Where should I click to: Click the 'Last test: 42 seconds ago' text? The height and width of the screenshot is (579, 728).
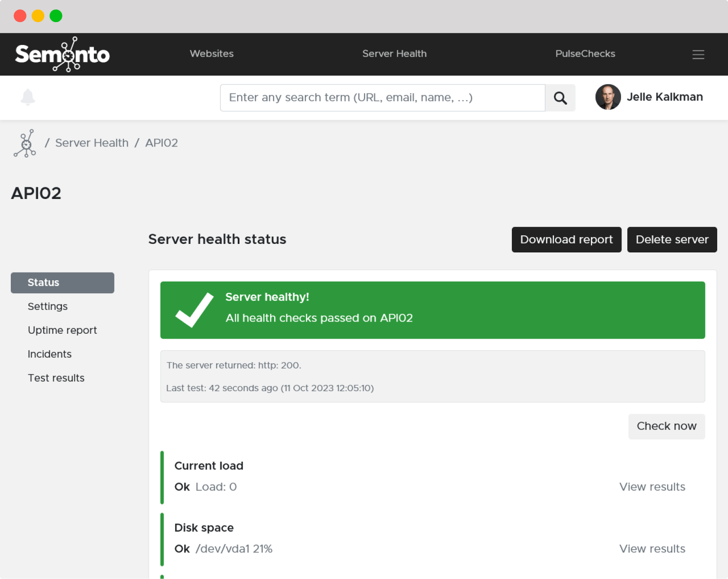270,388
